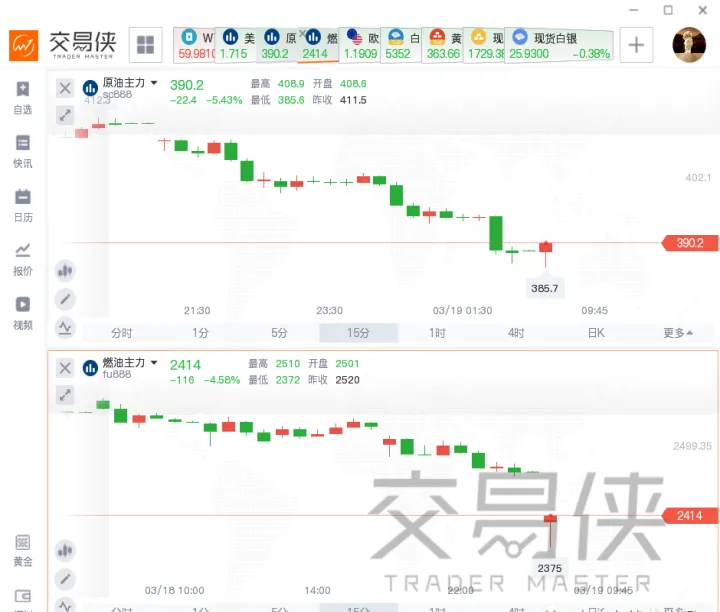Open the 黄金 gold section in sidebar
The width and height of the screenshot is (720, 612).
coord(22,550)
